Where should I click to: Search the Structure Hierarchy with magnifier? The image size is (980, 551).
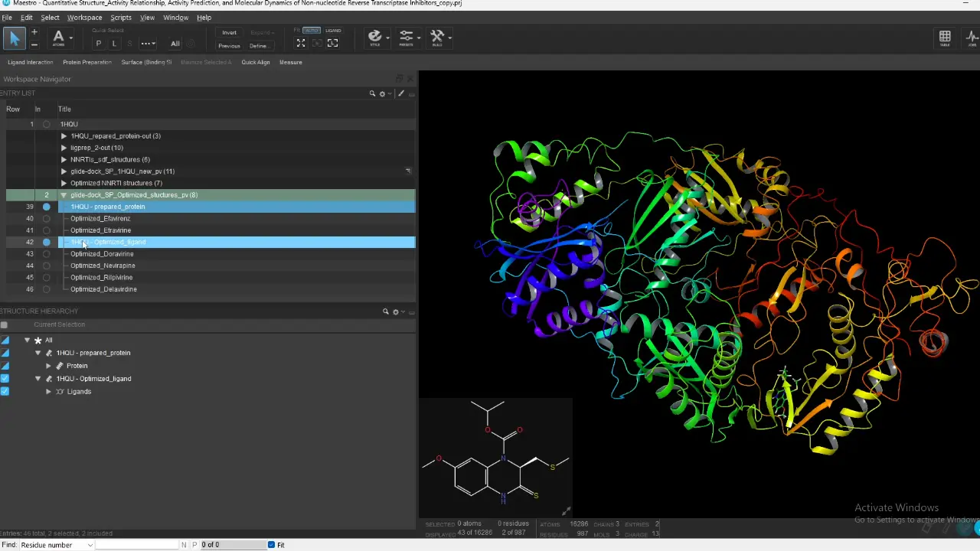(x=386, y=312)
